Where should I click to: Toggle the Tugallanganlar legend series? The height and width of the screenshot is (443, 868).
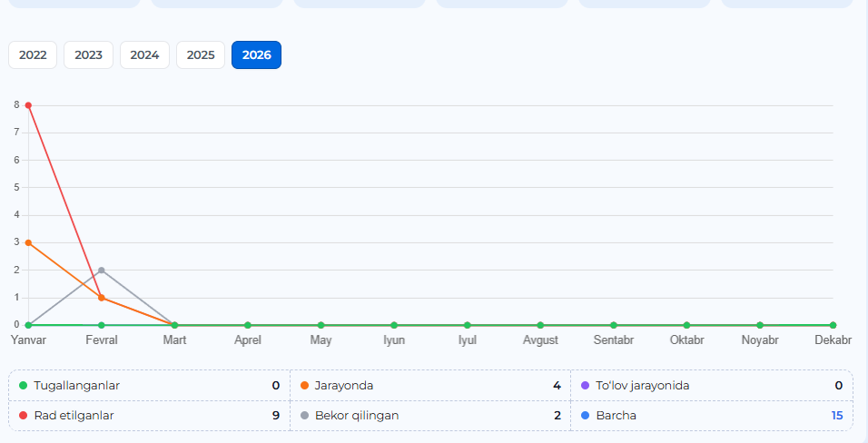(76, 386)
